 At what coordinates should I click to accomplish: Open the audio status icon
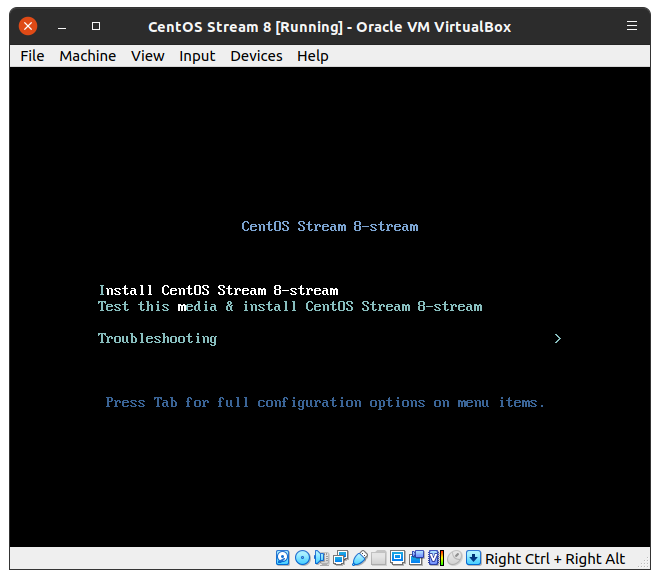(x=321, y=558)
